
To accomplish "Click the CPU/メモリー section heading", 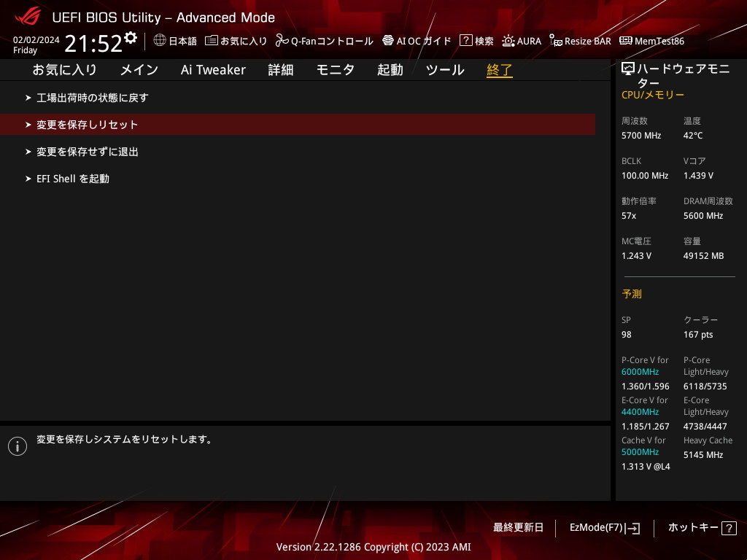I will (x=653, y=95).
